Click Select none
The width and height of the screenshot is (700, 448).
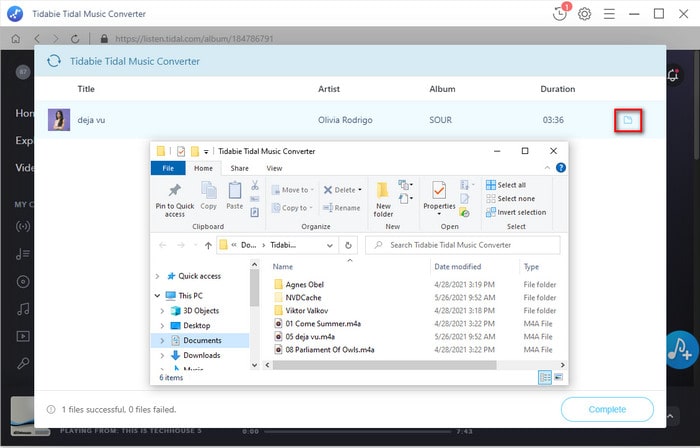click(511, 199)
